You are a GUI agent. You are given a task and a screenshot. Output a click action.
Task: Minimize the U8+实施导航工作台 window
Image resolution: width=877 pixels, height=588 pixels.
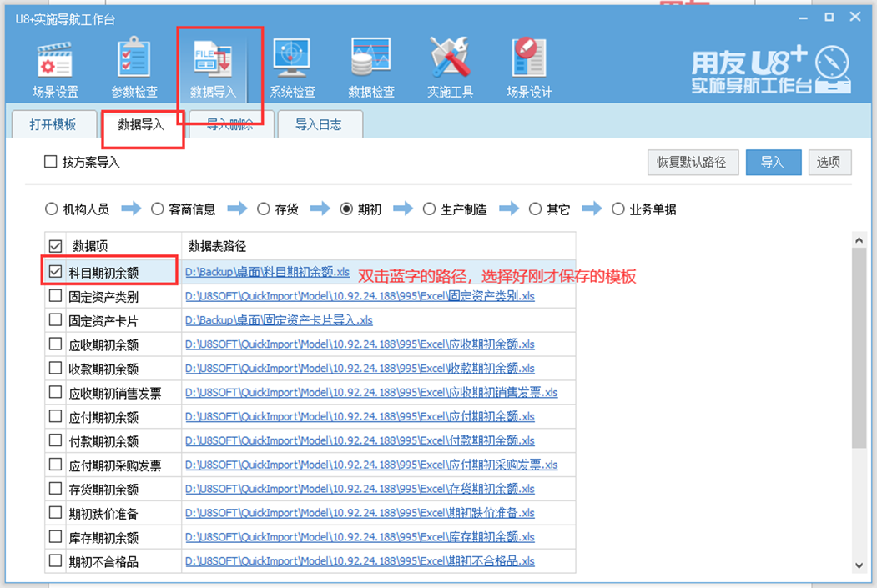point(804,18)
